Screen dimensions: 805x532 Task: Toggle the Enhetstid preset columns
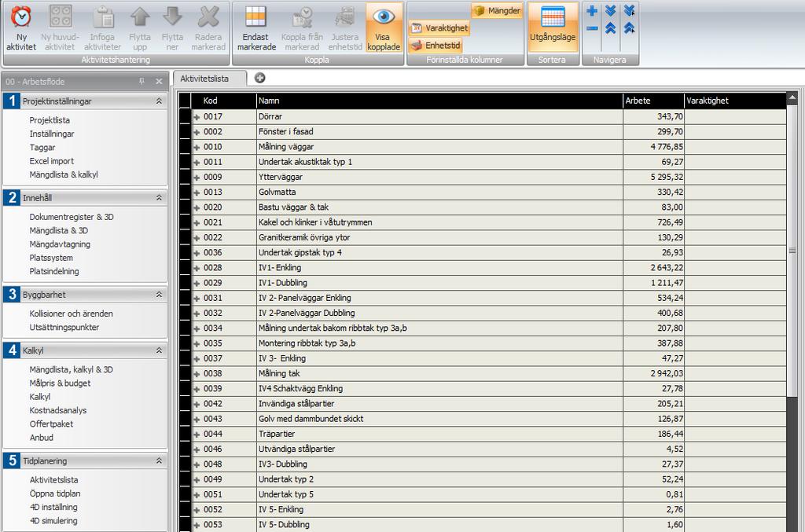point(436,46)
